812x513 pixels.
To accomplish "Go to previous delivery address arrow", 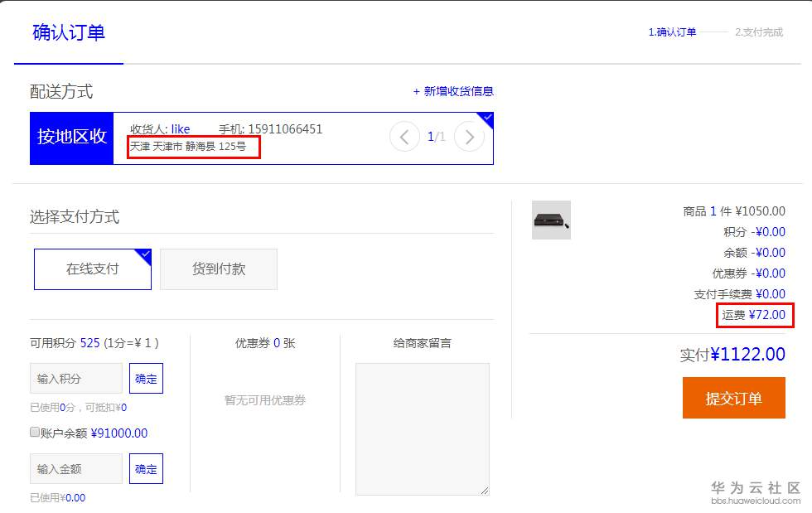I will point(404,137).
